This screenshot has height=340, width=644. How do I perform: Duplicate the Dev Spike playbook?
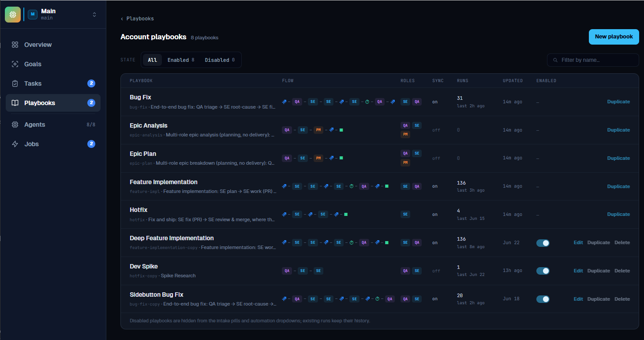(x=599, y=271)
